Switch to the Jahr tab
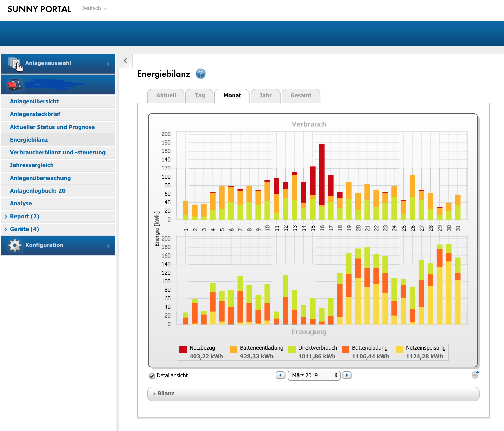 [265, 96]
